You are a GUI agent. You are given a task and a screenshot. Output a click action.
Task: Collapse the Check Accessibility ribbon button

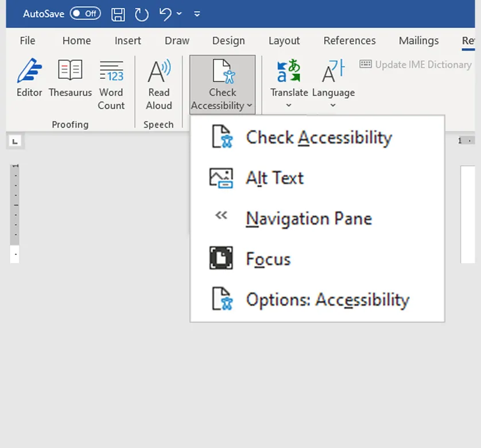coord(222,84)
